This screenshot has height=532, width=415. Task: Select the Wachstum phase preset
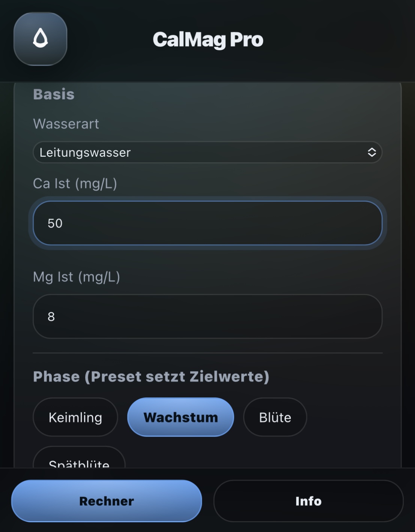pos(180,417)
